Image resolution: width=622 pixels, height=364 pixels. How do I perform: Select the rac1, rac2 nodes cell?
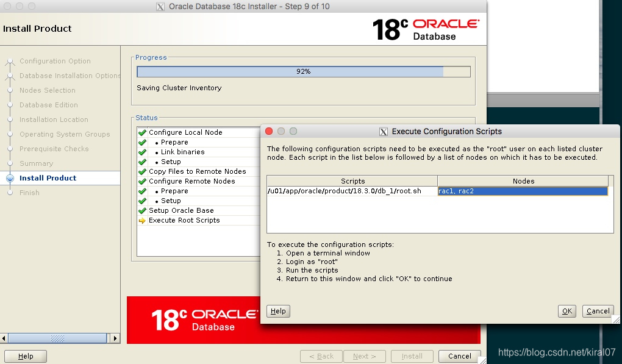click(523, 191)
